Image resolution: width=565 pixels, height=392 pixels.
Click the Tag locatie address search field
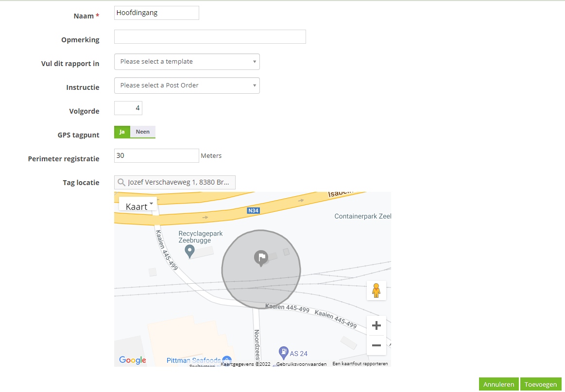(x=175, y=182)
